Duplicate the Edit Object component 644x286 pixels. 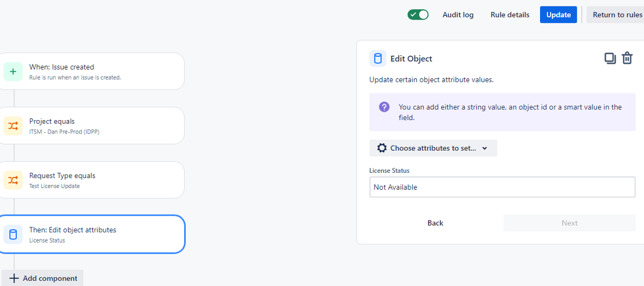[610, 58]
